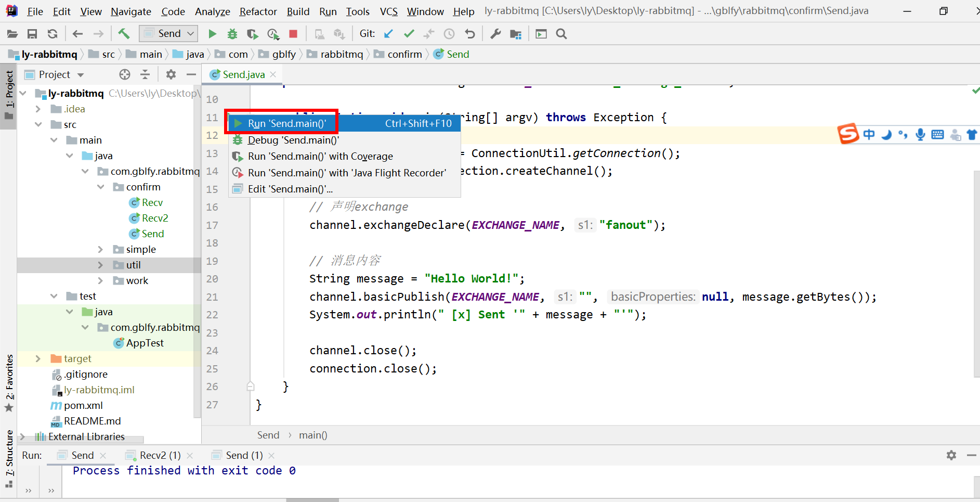Viewport: 980px width, 502px height.
Task: Choose Run 'Send.main()' from context menu
Action: click(345, 123)
